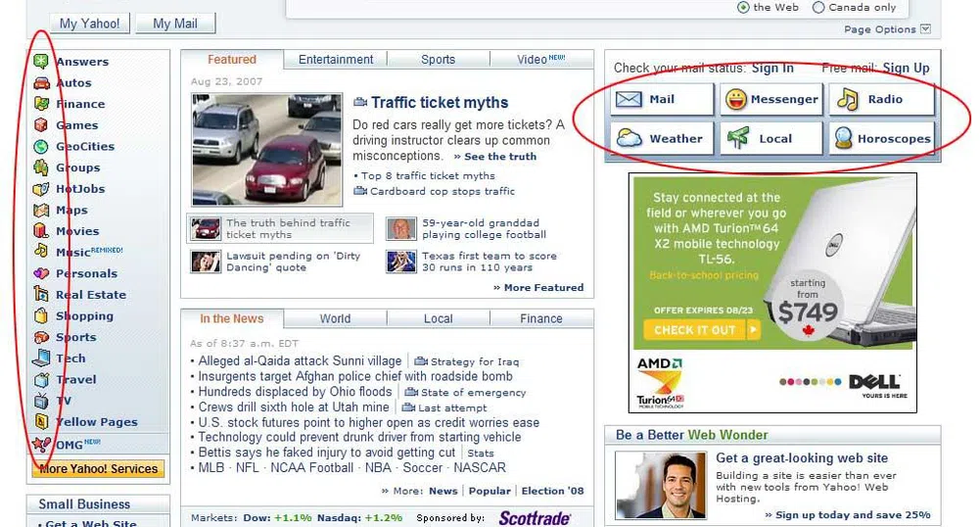Click More Yahoo! Services button
Image resolution: width=980 pixels, height=527 pixels.
click(x=99, y=469)
